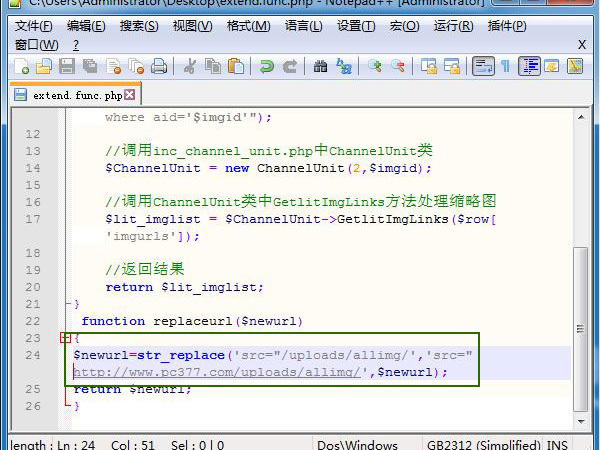Select the extend.func.php tab
Screen dimensions: 600x450
[76, 95]
